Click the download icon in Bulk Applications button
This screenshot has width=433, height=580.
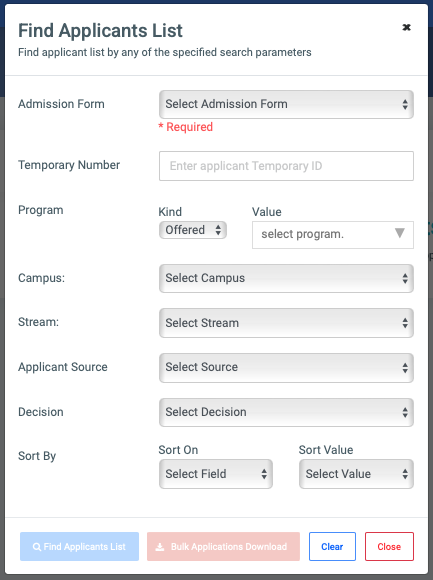(160, 547)
